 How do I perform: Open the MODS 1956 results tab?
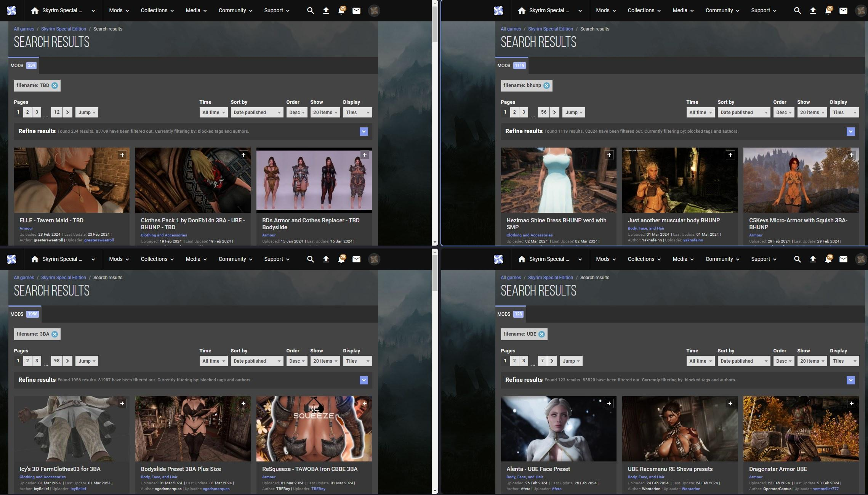coord(24,314)
